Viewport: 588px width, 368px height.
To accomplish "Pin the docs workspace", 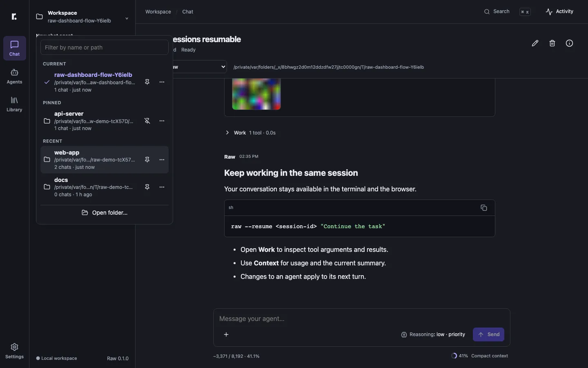I will coord(147,187).
